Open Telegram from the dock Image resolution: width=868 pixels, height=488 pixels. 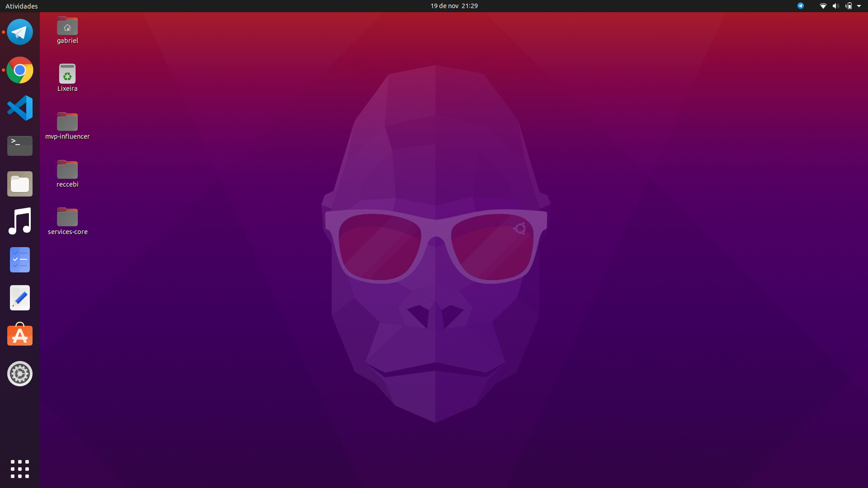pos(20,32)
